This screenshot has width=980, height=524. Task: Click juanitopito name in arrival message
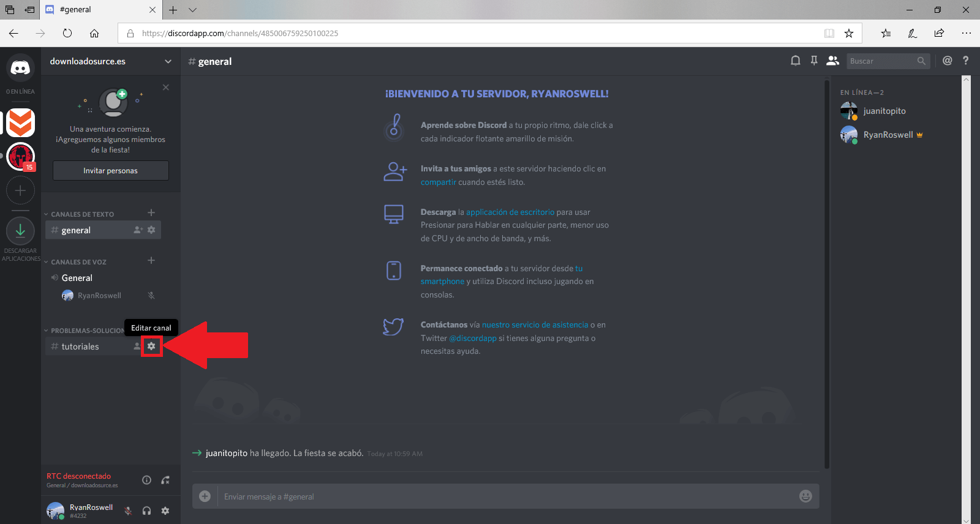tap(227, 453)
